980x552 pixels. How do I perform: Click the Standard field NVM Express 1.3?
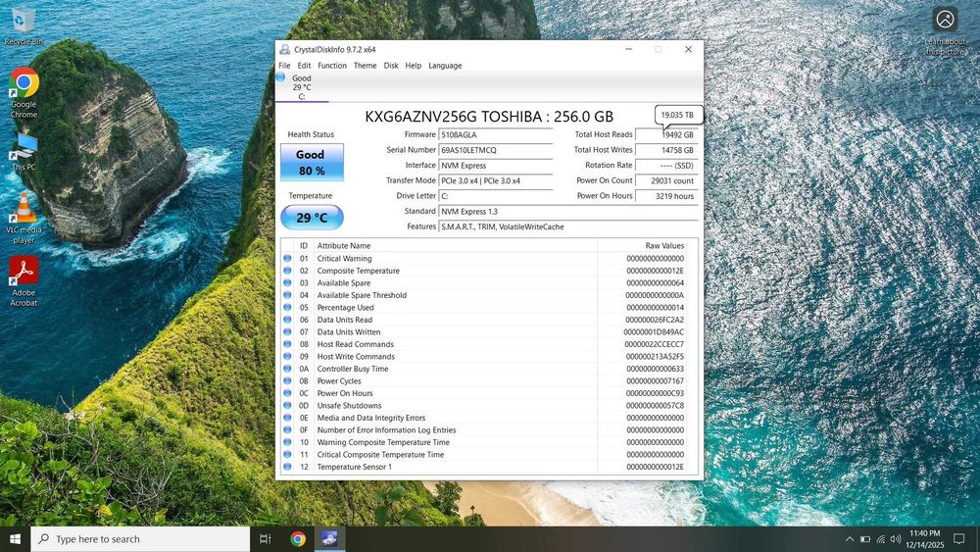[568, 212]
